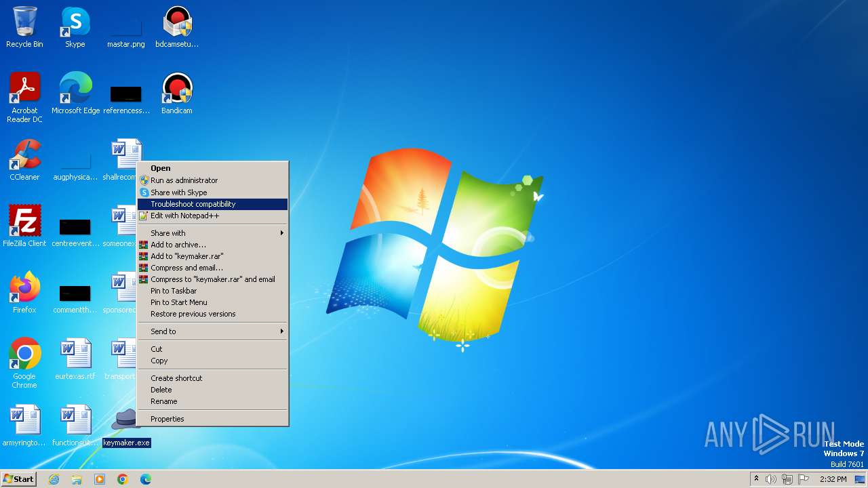The width and height of the screenshot is (868, 488).
Task: Choose Share with Skype
Action: (213, 192)
